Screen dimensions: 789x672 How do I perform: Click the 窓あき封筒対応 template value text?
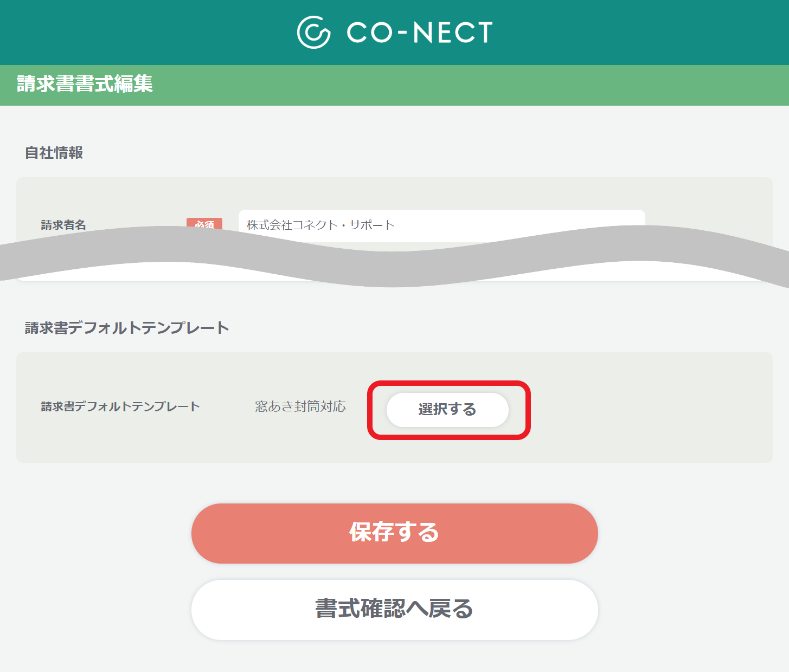[x=300, y=406]
